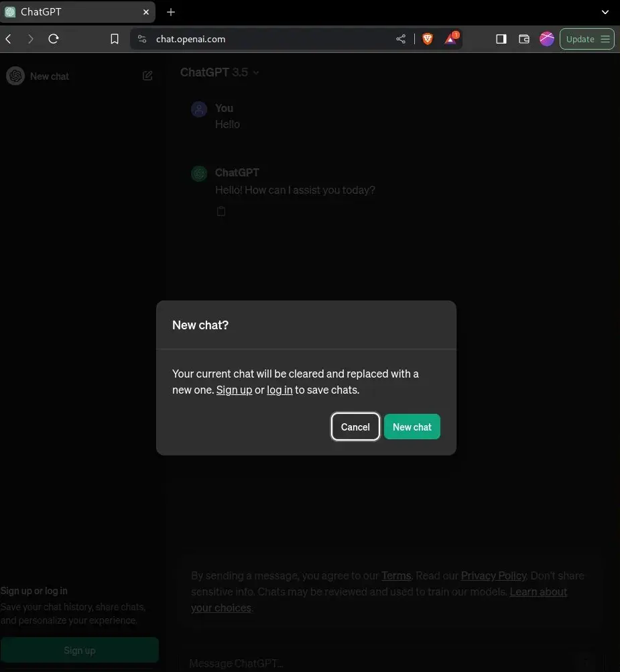620x672 pixels.
Task: Select the ChatGPT browser tab
Action: [74, 11]
